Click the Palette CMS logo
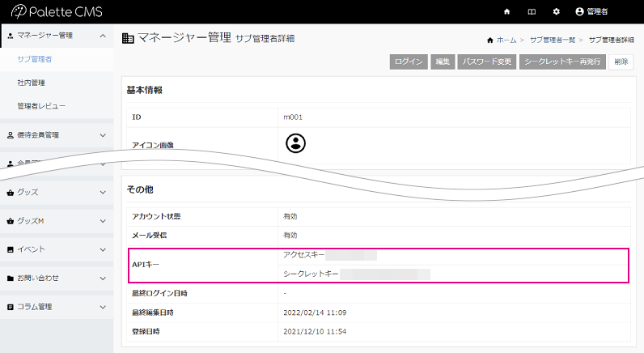Screen dimensions: 644x353 [57, 11]
